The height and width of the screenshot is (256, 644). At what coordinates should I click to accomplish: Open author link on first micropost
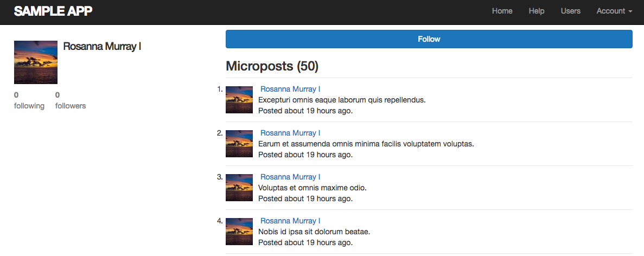click(x=290, y=89)
